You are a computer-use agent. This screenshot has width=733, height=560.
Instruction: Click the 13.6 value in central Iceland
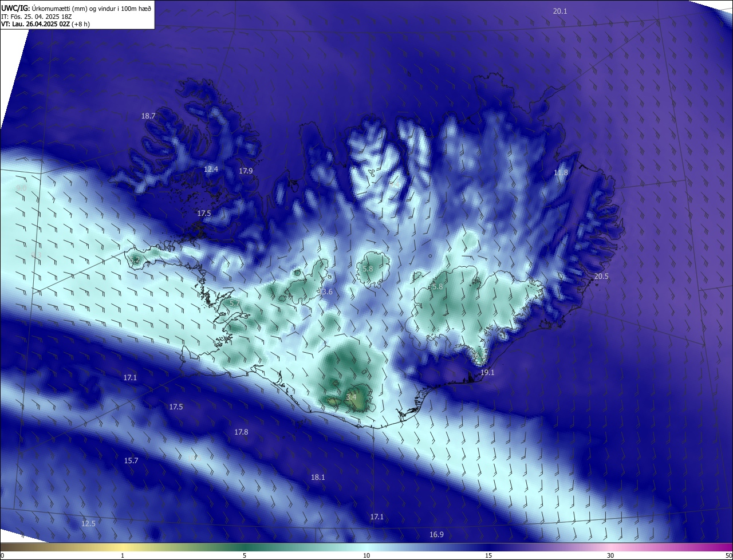(x=325, y=292)
